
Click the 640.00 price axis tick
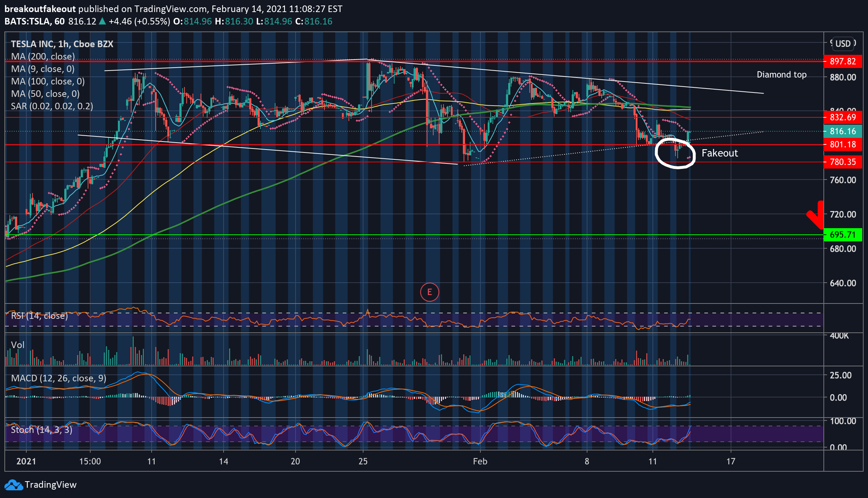[x=843, y=283]
